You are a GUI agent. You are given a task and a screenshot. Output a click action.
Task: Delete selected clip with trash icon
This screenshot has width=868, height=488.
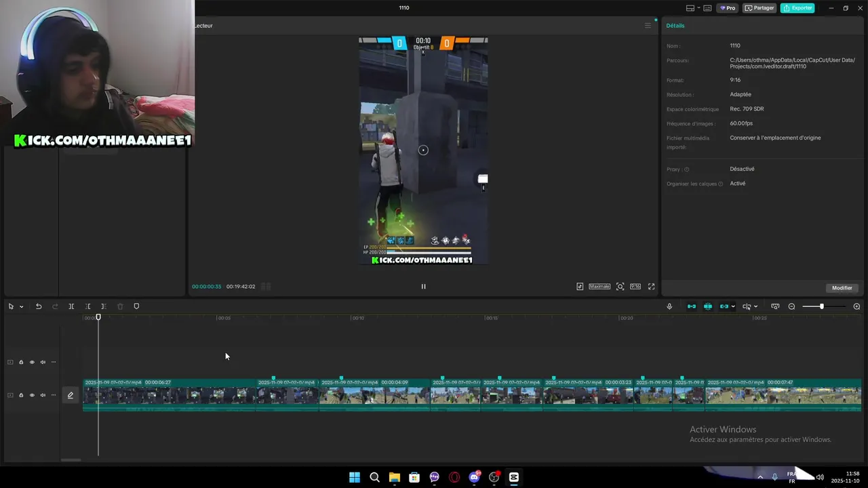[x=120, y=306]
